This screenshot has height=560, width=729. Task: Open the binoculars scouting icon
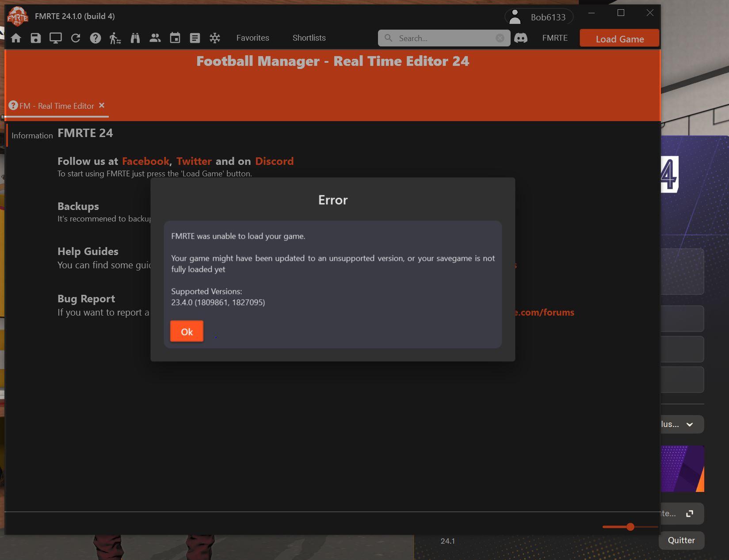(135, 38)
